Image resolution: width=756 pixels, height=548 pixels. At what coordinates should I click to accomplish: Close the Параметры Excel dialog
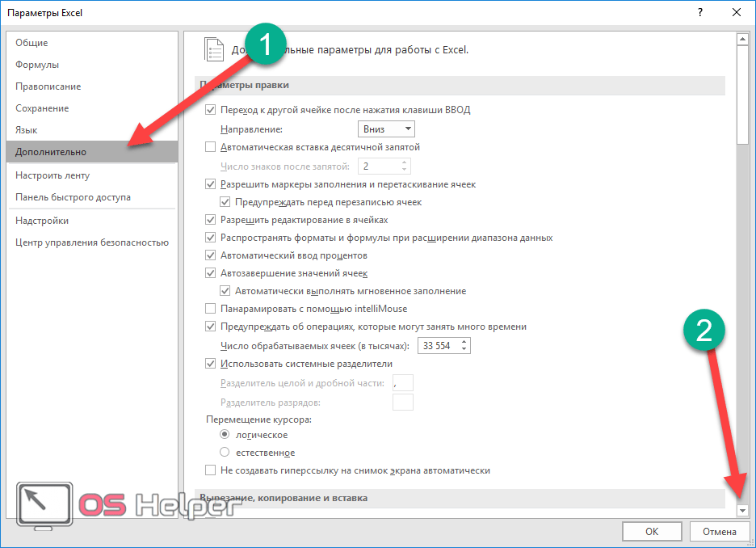[737, 13]
